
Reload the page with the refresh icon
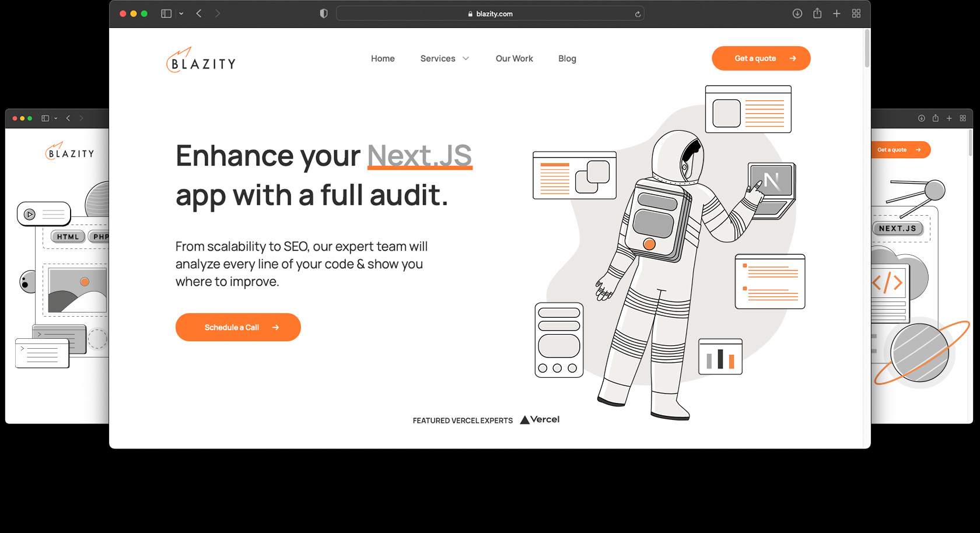click(638, 14)
